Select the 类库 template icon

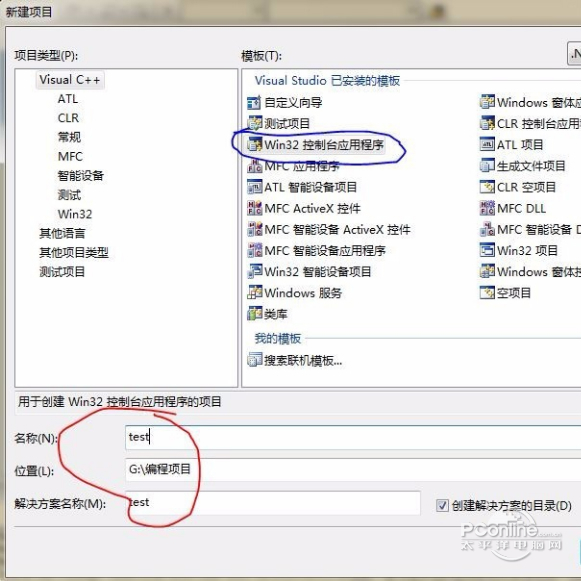tap(254, 314)
